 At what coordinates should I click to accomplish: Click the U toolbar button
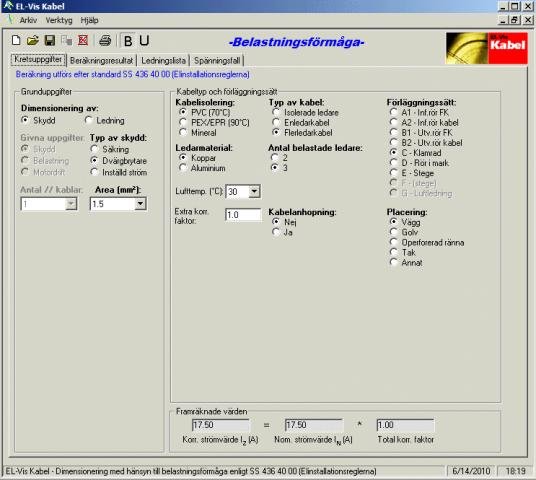144,41
